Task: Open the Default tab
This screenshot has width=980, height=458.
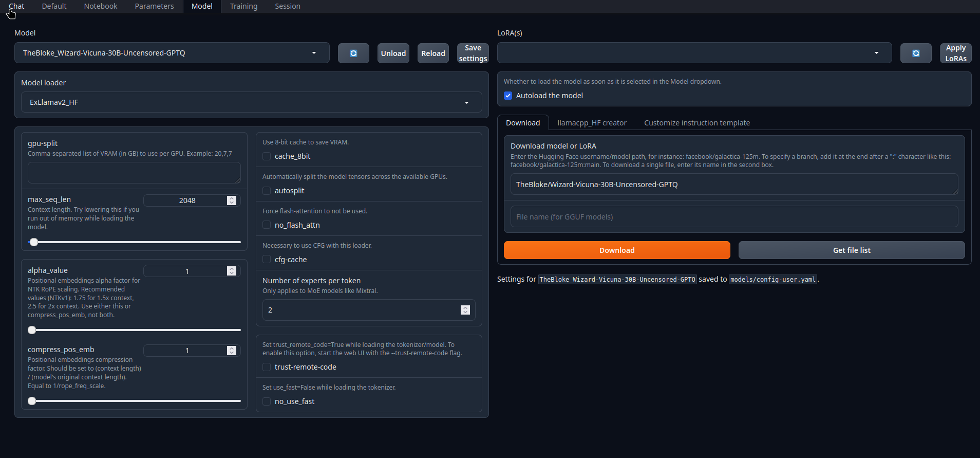Action: click(x=54, y=6)
